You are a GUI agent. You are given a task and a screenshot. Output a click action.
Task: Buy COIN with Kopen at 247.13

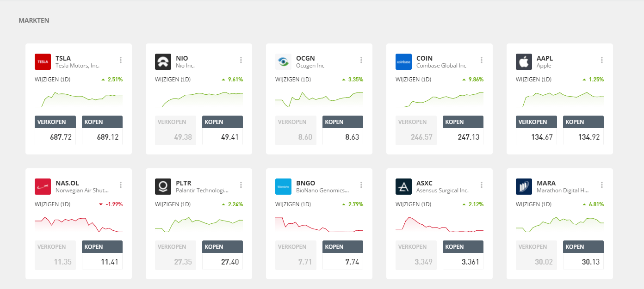click(463, 130)
